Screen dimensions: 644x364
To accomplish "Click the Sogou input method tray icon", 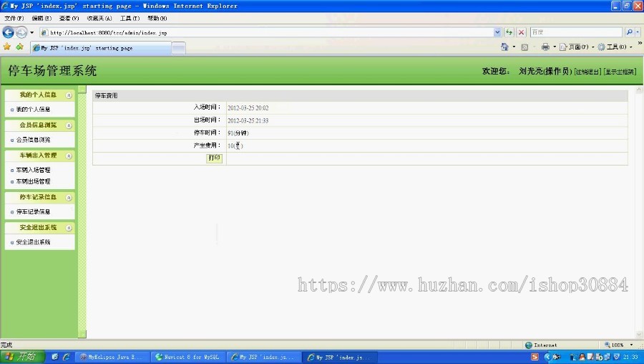I will coord(535,357).
